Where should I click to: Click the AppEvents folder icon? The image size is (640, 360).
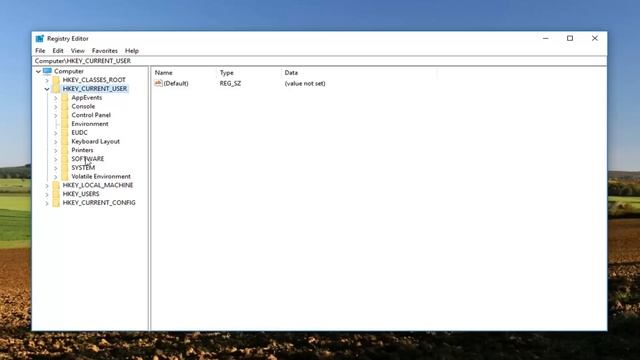tap(65, 98)
